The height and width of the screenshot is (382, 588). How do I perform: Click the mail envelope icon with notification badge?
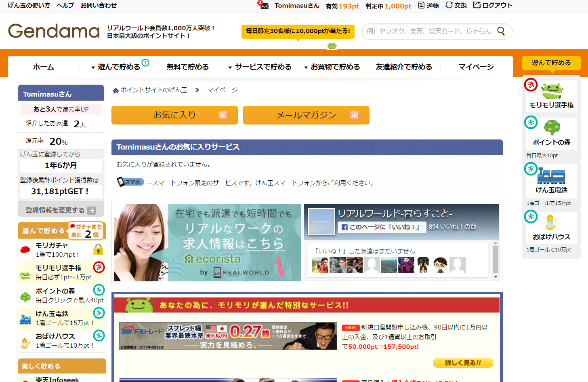pos(264,6)
